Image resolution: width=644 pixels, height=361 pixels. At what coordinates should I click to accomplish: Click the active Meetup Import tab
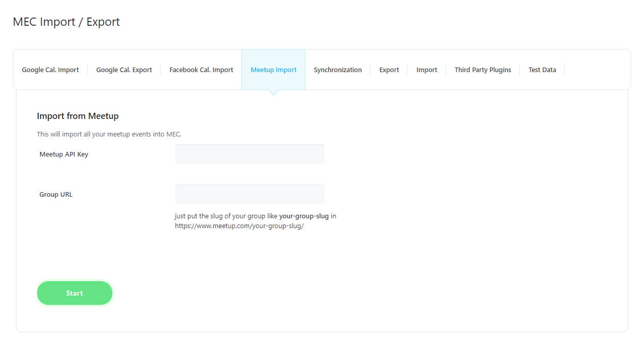pyautogui.click(x=274, y=70)
